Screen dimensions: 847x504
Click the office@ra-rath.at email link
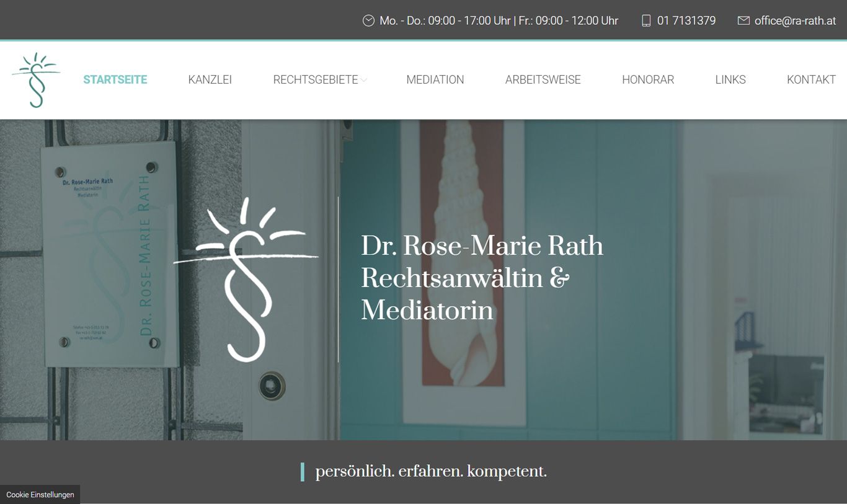pos(796,20)
